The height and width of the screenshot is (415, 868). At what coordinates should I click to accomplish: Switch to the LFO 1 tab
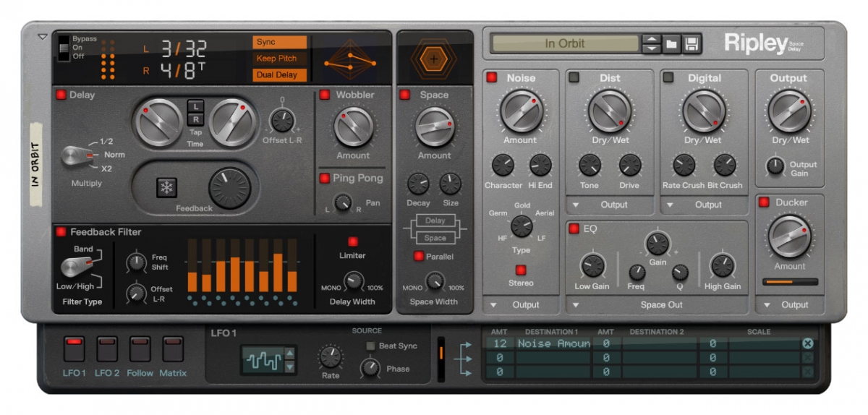click(74, 348)
